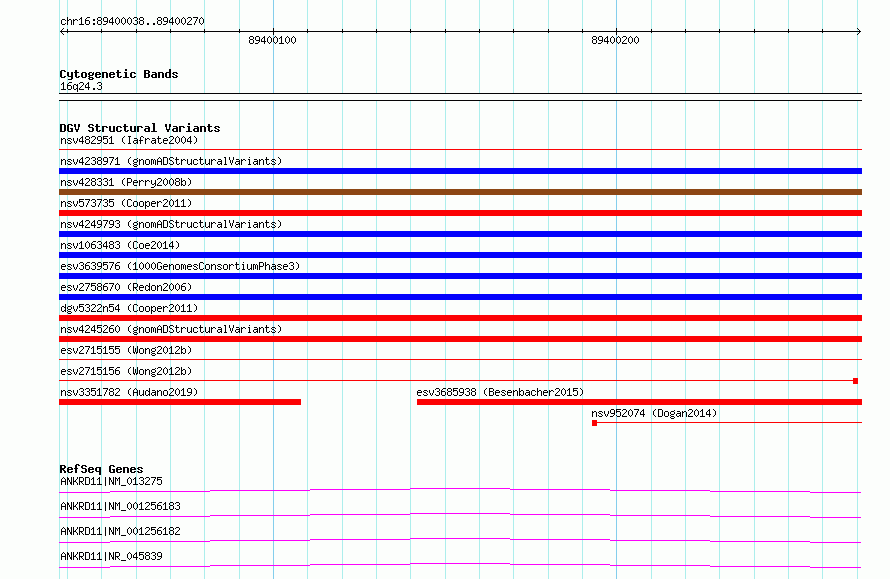Select the RefSeq Genes track title

pyautogui.click(x=101, y=469)
